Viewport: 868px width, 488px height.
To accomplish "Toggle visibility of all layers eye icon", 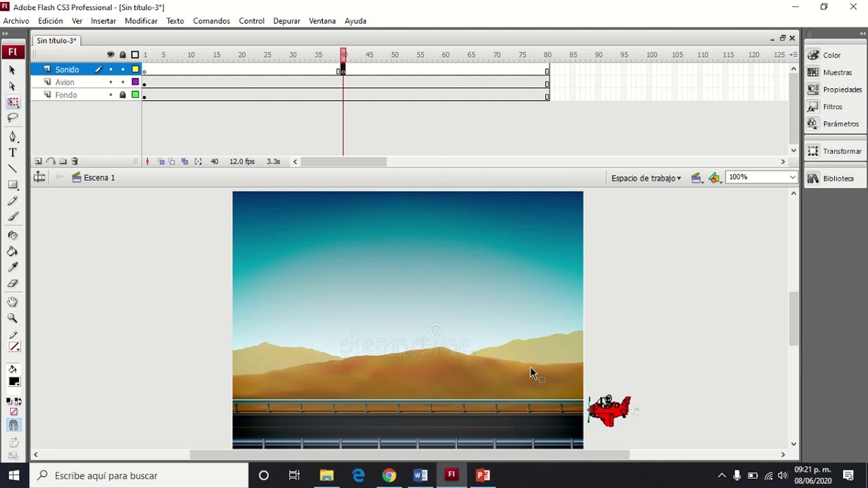I will click(x=111, y=55).
